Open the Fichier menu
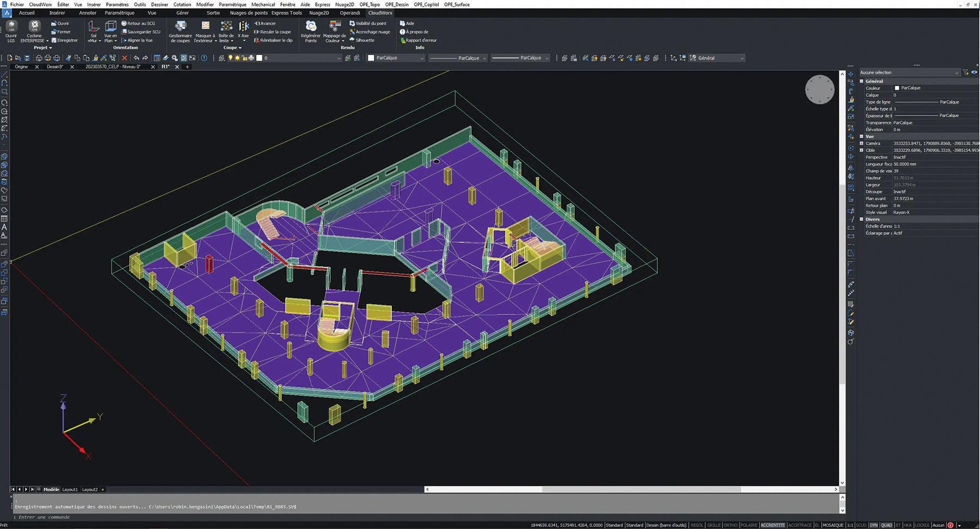This screenshot has height=529, width=980. click(x=17, y=4)
